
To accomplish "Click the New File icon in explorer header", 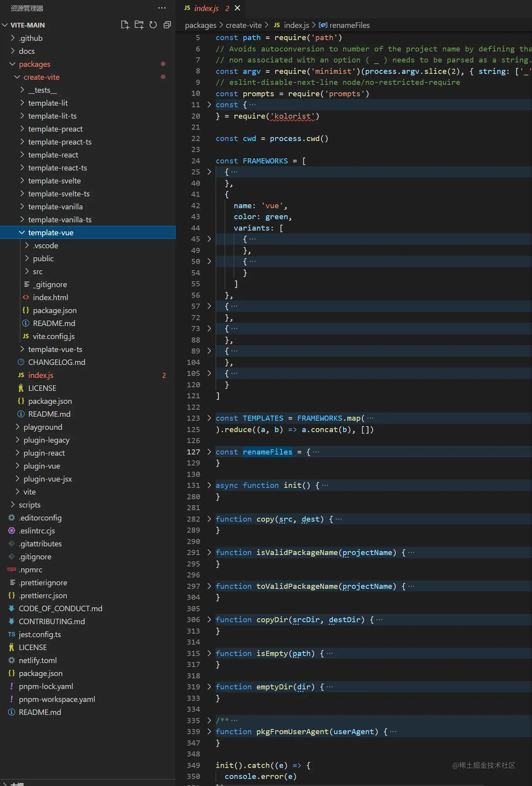I will tap(125, 25).
